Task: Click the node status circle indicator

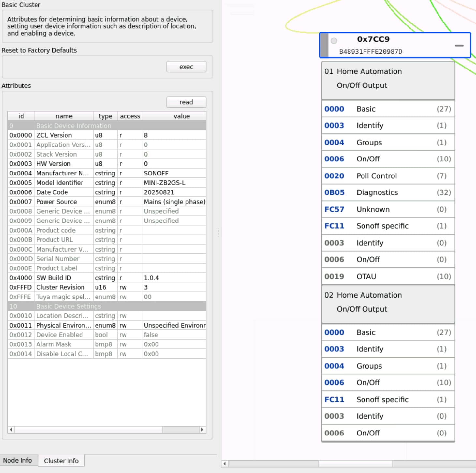Action: pos(334,41)
